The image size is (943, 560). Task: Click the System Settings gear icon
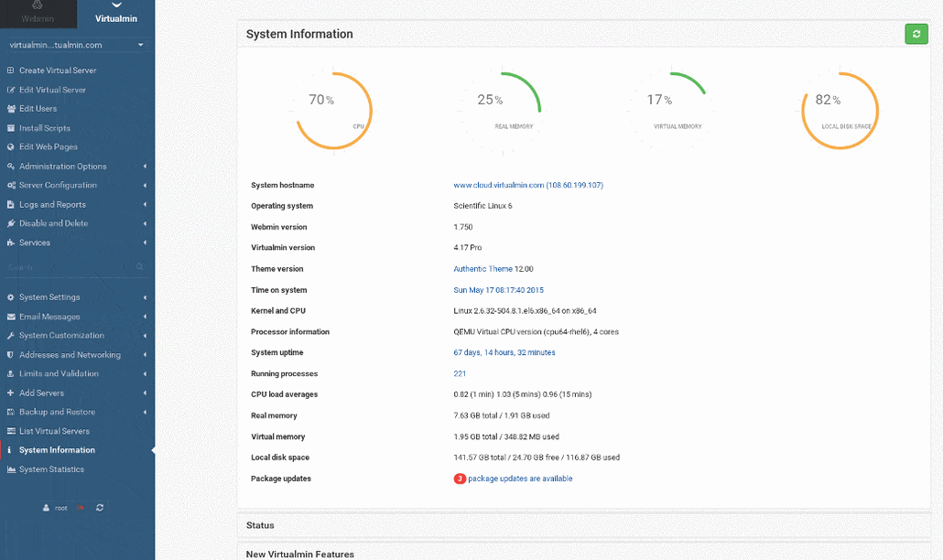10,296
